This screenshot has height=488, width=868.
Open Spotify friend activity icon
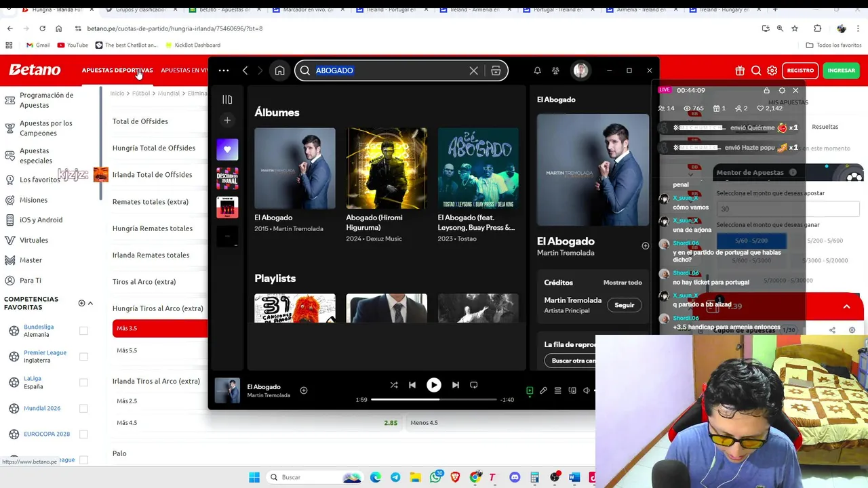point(555,70)
